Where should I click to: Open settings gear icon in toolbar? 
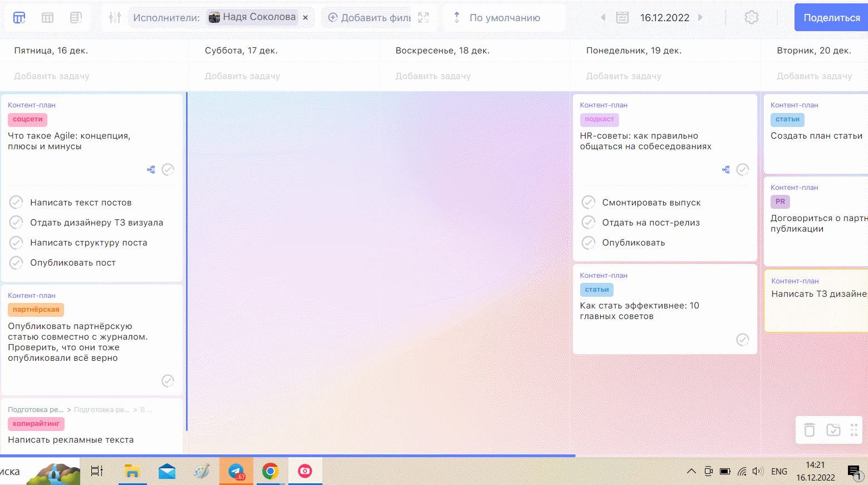click(x=751, y=18)
